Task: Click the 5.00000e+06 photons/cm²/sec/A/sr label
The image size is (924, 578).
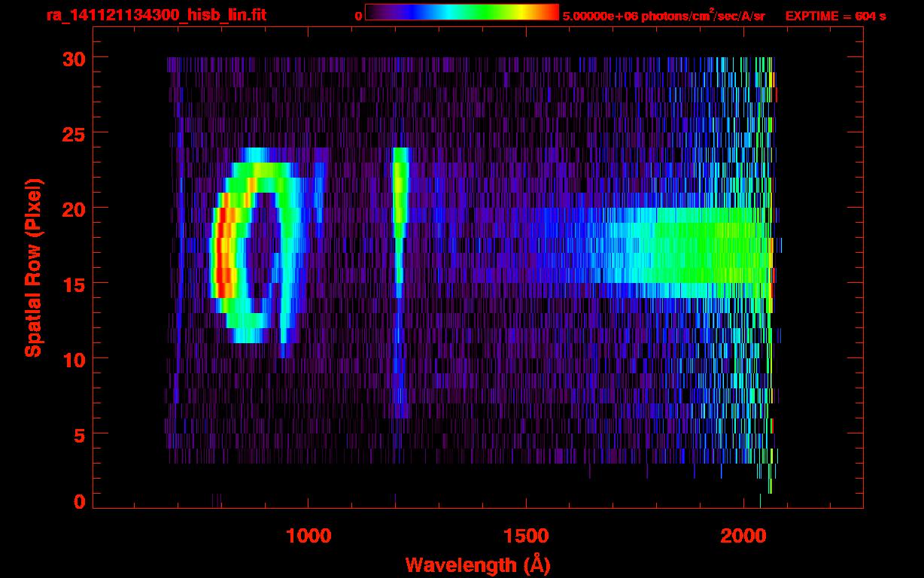Action: click(x=664, y=16)
